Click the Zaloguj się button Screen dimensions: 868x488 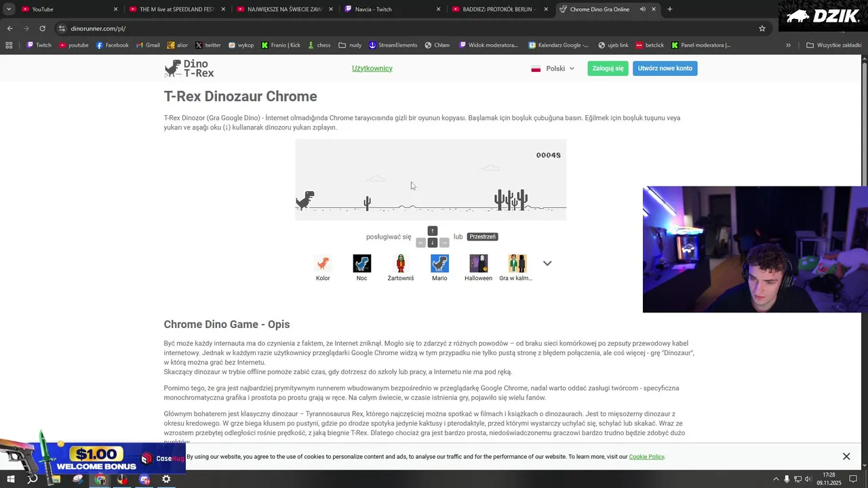[608, 68]
